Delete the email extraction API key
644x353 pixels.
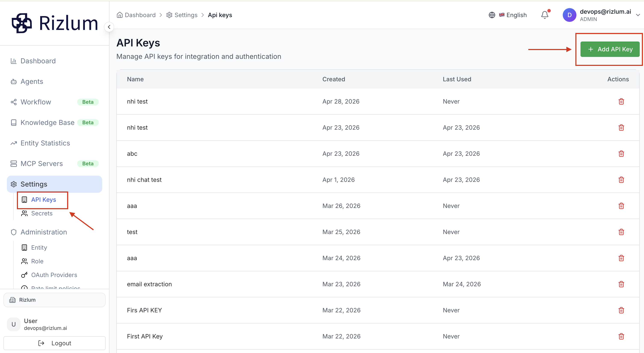621,284
